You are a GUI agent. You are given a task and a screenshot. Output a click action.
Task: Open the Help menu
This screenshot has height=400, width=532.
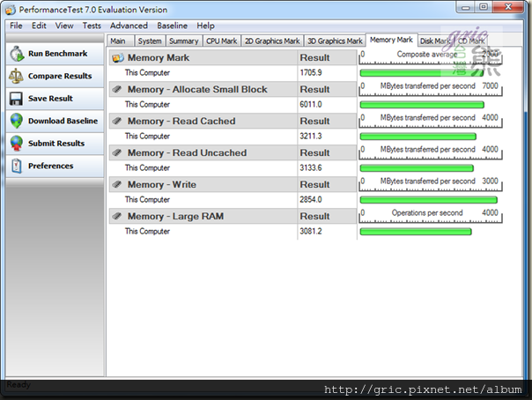click(205, 26)
